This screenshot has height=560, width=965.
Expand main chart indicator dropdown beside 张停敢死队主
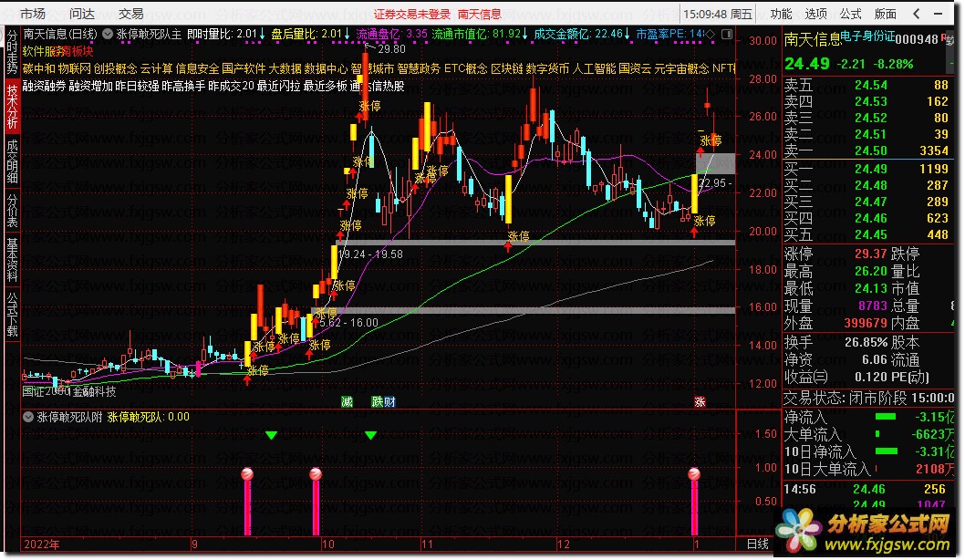point(107,35)
